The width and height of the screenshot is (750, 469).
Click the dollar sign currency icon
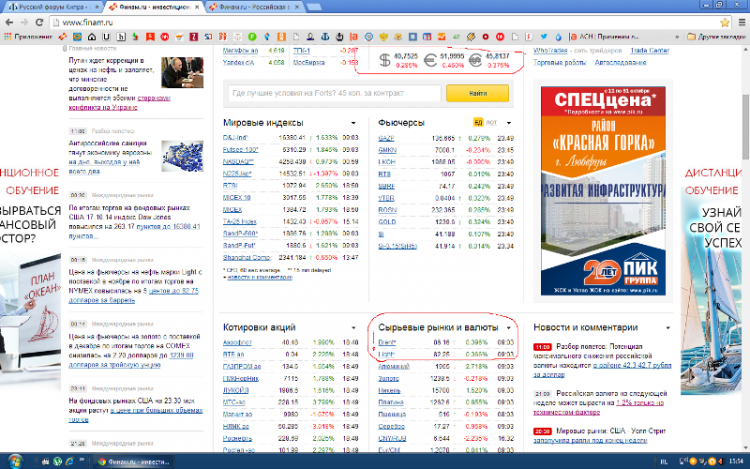(x=385, y=60)
